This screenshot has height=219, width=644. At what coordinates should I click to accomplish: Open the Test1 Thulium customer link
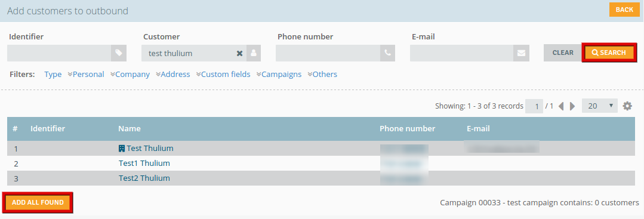click(144, 163)
